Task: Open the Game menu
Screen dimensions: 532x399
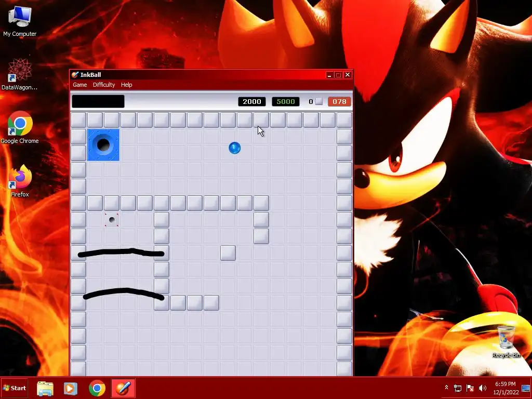Action: [79, 85]
